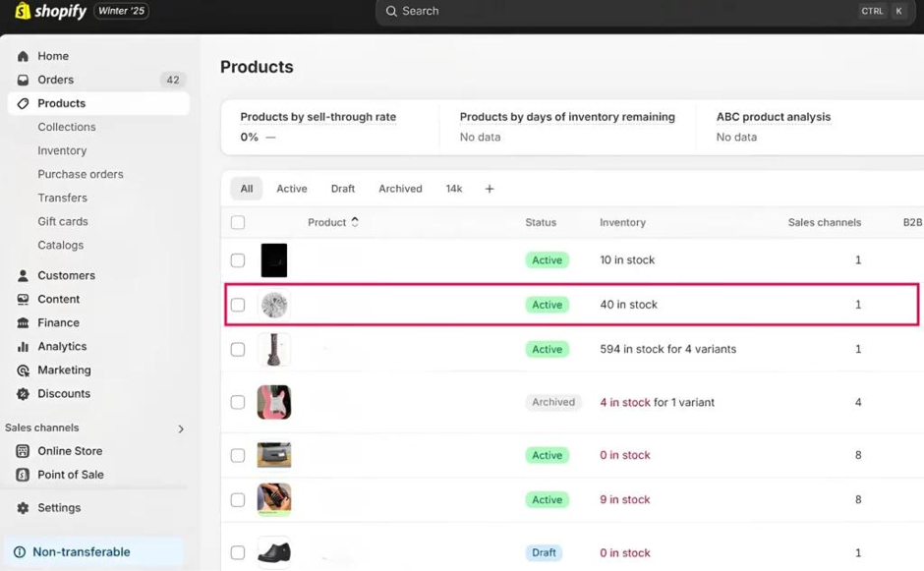This screenshot has height=571, width=924.
Task: Click the Products tag icon
Action: [x=23, y=103]
